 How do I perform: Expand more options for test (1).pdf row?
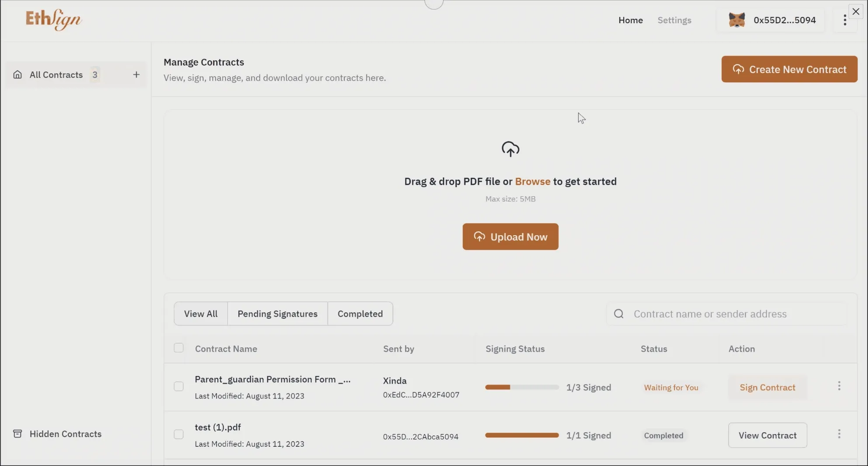pyautogui.click(x=839, y=434)
